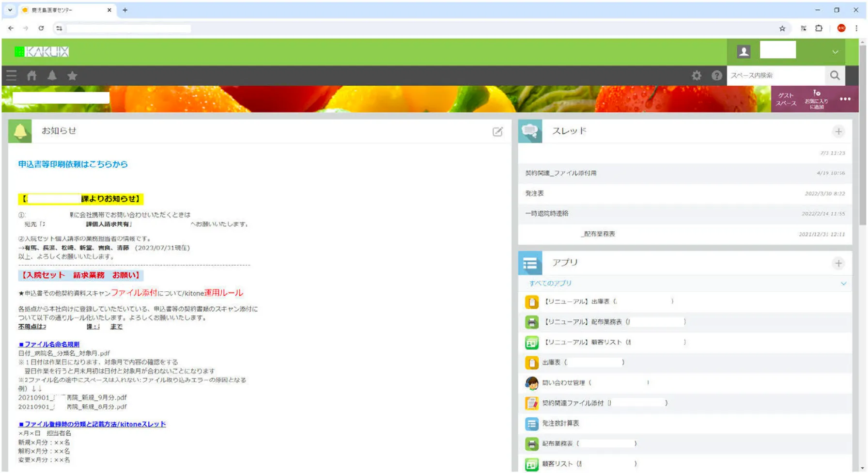The image size is (868, 473).
Task: Open the settings gear icon
Action: [x=697, y=76]
